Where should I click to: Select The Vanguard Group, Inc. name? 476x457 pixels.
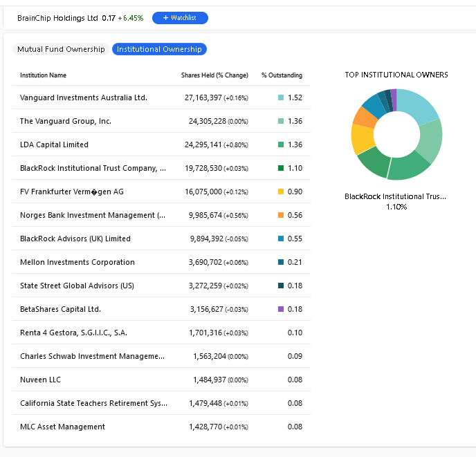click(66, 121)
